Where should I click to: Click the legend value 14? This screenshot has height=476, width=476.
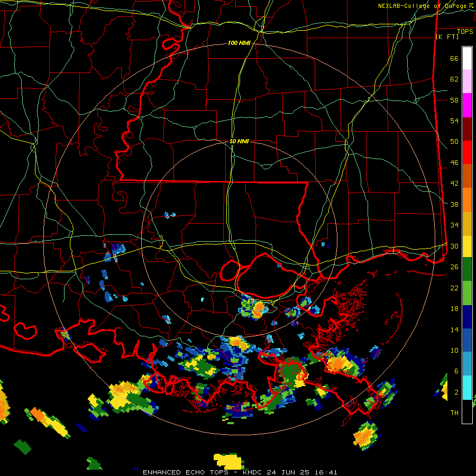coord(454,329)
